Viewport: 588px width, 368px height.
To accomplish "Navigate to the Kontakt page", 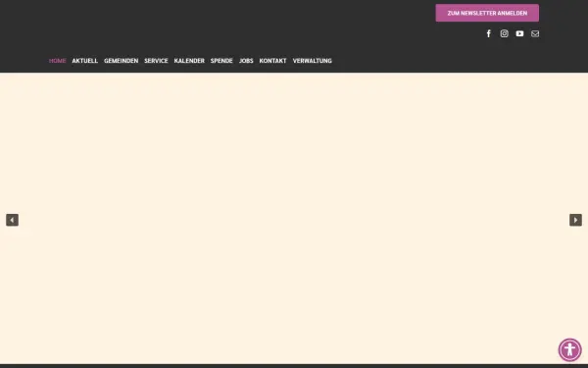I will point(272,61).
